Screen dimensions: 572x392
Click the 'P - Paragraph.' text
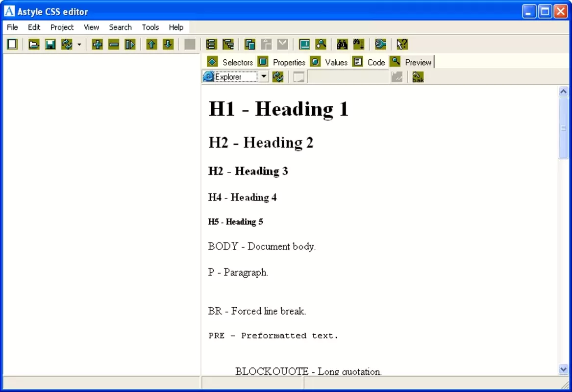238,272
